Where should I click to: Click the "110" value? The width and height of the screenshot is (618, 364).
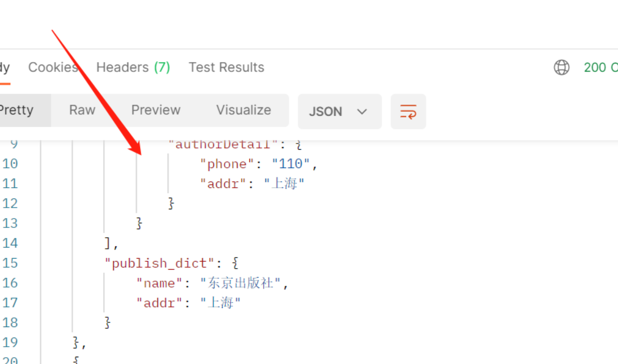click(291, 164)
